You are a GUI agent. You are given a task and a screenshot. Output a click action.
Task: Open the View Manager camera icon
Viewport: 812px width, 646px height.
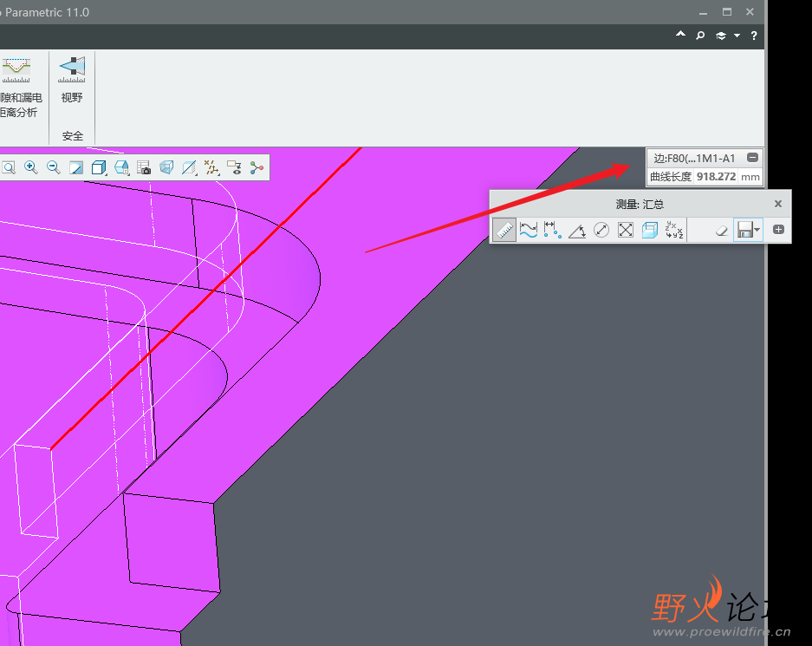pyautogui.click(x=144, y=167)
